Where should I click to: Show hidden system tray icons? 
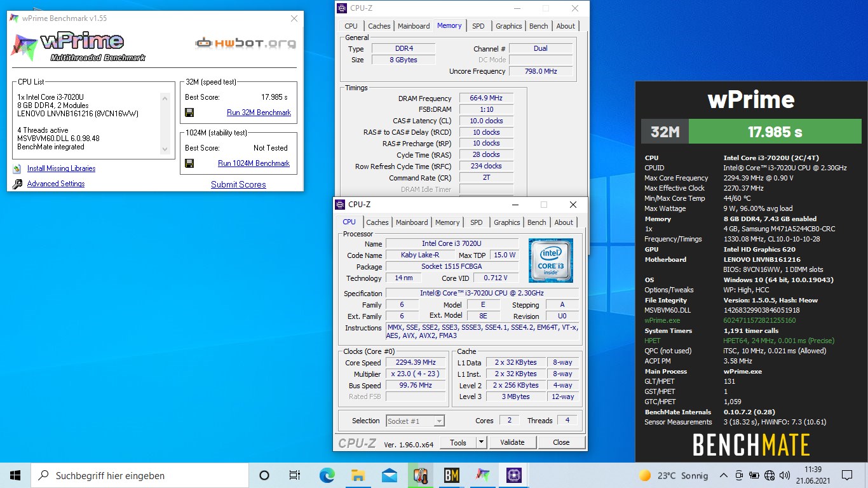724,475
